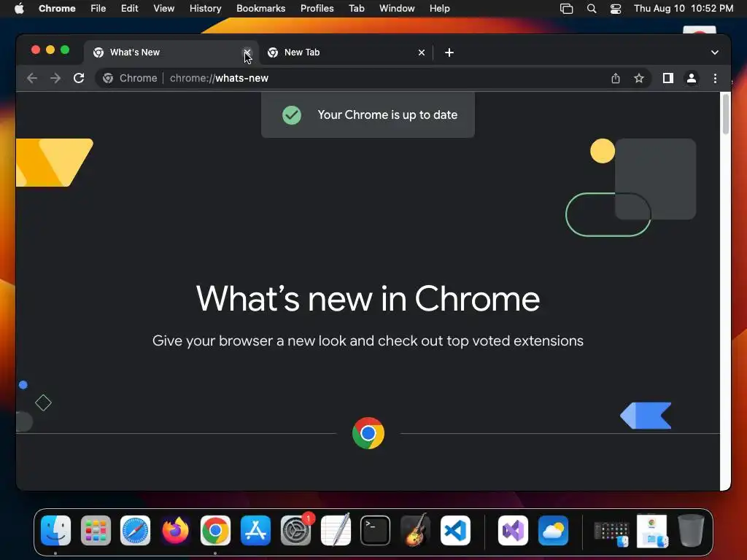Open App Store from the Dock
The width and height of the screenshot is (747, 560).
(256, 531)
